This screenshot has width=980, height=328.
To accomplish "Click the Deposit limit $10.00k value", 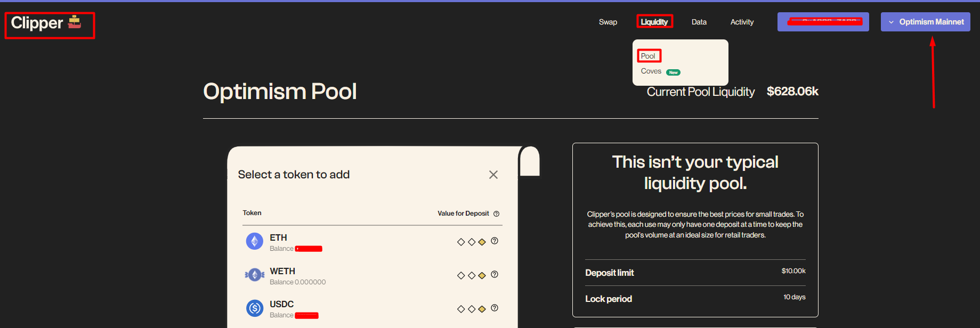I will click(793, 271).
